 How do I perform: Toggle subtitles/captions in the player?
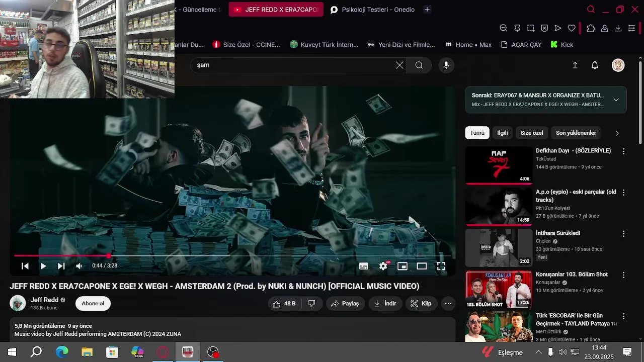[x=364, y=266]
